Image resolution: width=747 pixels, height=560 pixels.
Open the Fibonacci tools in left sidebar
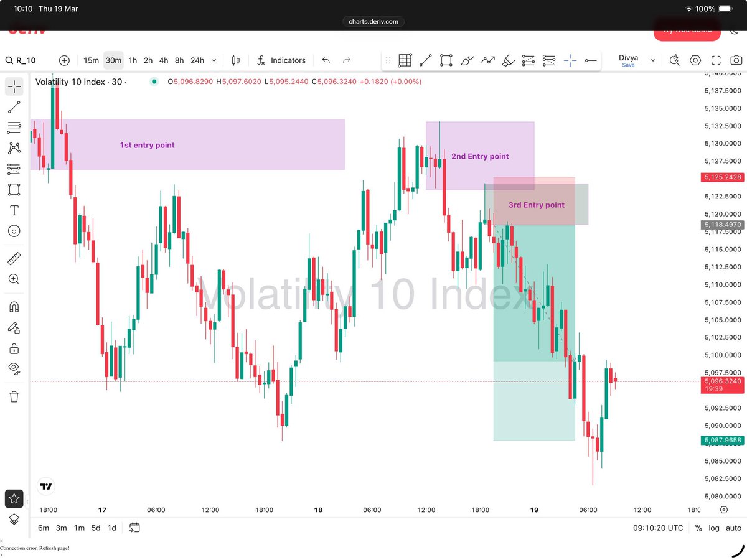click(14, 128)
